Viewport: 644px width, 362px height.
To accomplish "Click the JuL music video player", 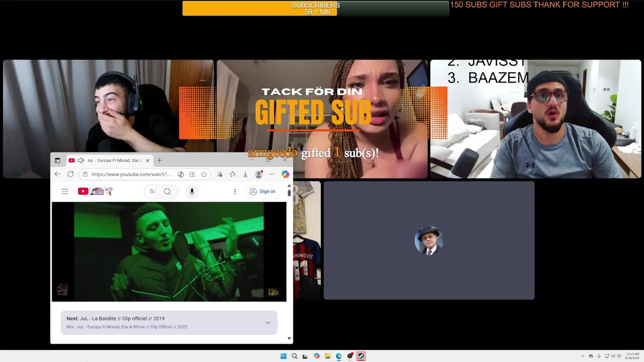I will click(169, 251).
